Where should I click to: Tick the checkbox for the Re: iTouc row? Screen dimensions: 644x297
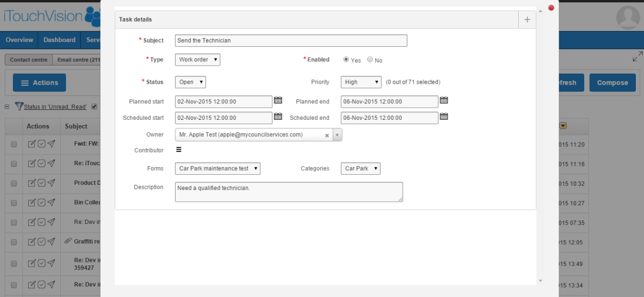click(14, 164)
